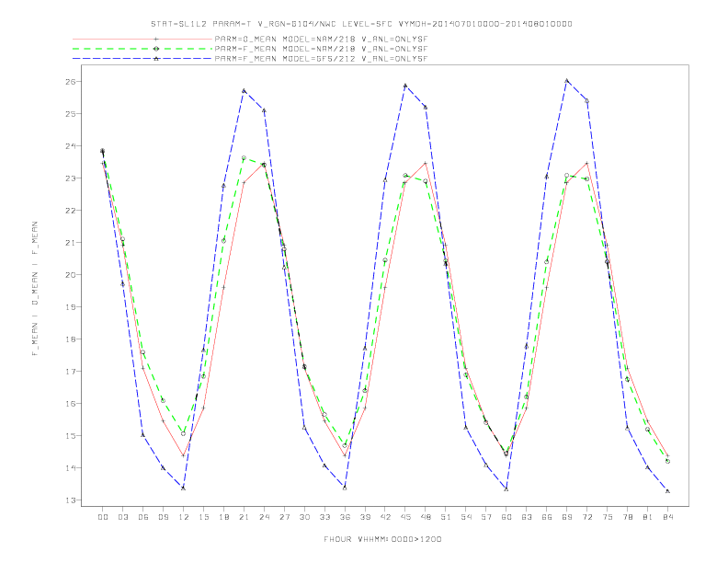Click the y-axis tick label 23
The height and width of the screenshot is (563, 728).
pyautogui.click(x=71, y=178)
